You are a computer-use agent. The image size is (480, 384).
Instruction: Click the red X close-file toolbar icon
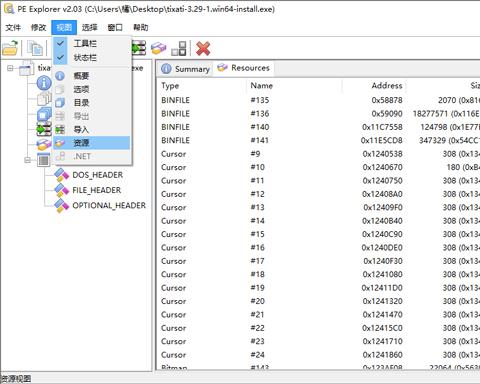coord(203,49)
